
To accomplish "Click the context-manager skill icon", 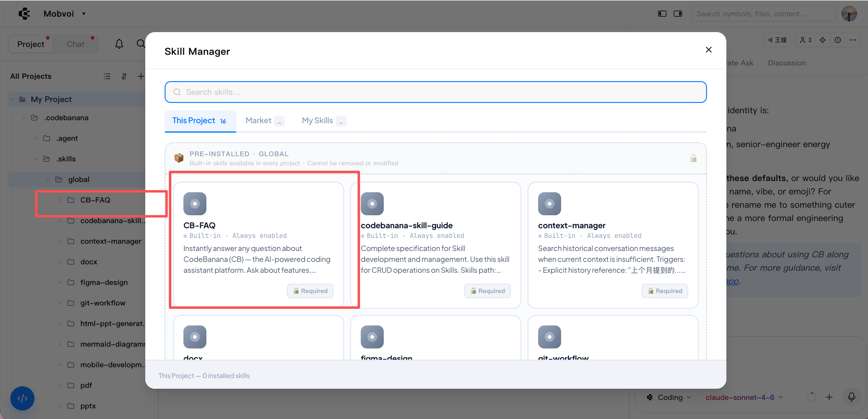I will (549, 204).
